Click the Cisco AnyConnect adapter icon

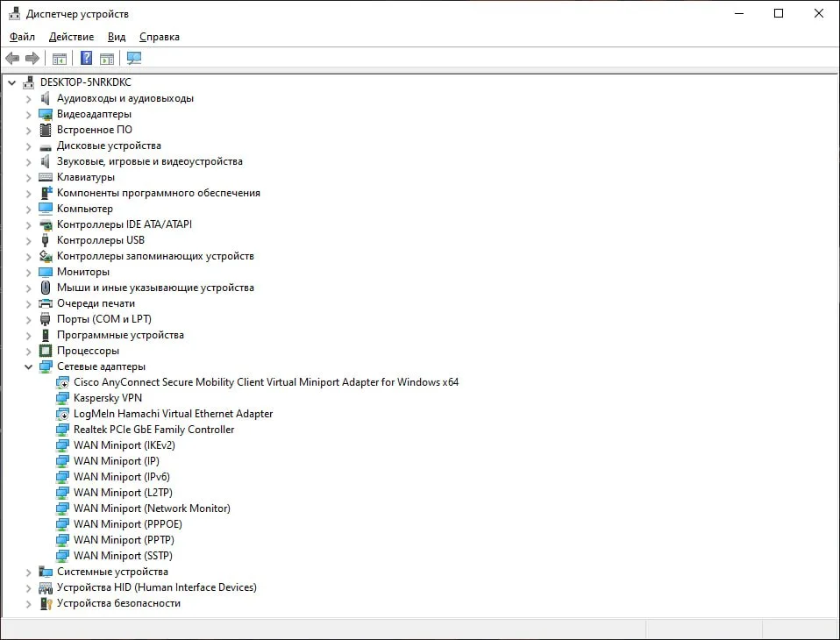pos(62,382)
